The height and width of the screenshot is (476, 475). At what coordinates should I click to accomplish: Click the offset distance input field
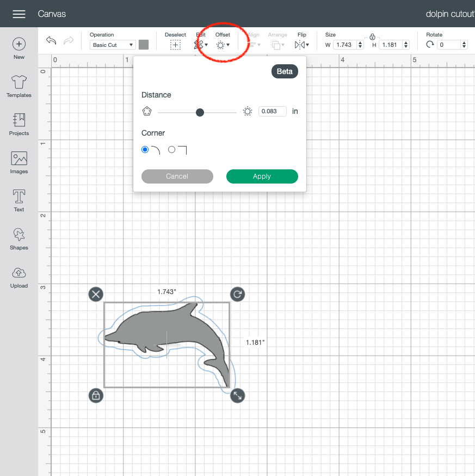[x=273, y=111]
